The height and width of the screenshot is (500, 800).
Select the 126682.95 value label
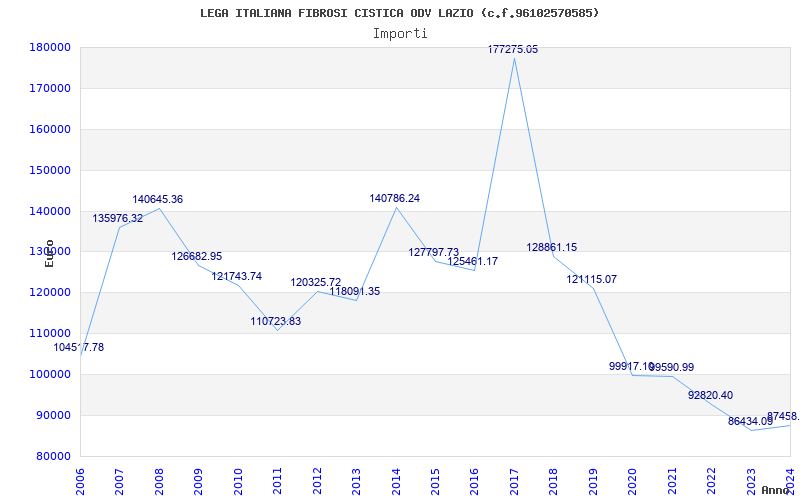[196, 256]
